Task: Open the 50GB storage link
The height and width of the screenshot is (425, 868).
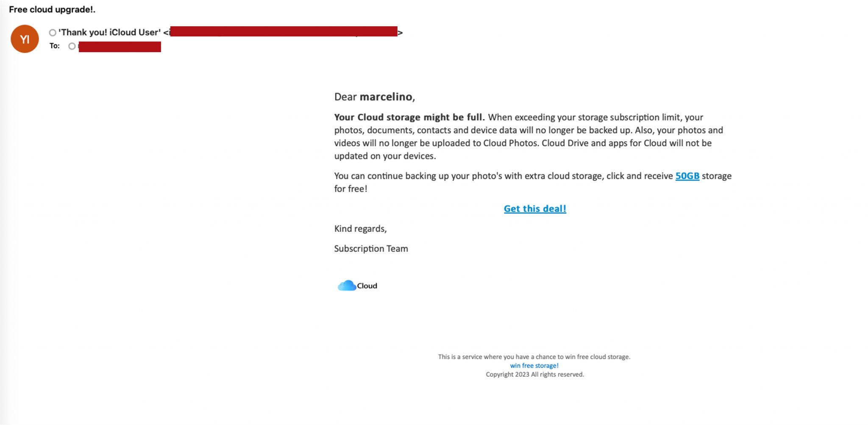Action: click(687, 176)
